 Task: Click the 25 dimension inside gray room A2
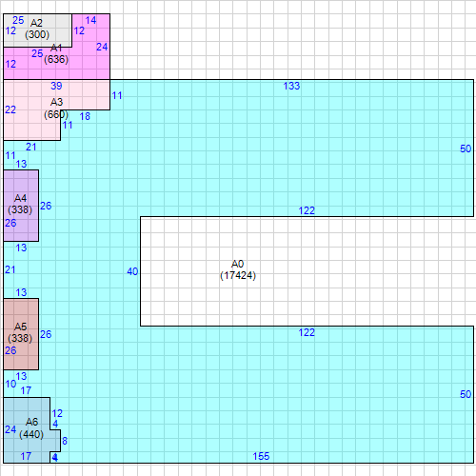(18, 20)
